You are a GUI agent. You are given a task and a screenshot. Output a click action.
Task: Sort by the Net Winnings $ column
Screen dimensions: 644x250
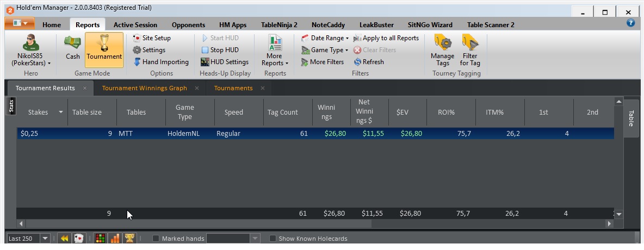(369, 112)
